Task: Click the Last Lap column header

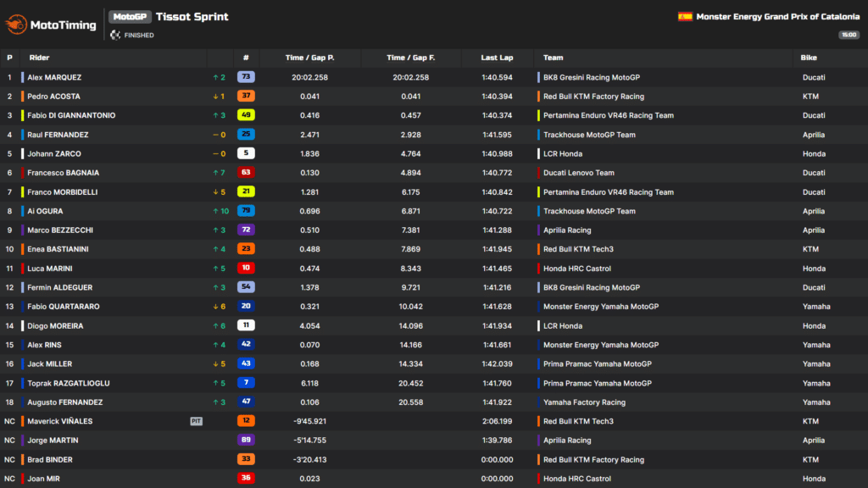Action: pyautogui.click(x=497, y=58)
